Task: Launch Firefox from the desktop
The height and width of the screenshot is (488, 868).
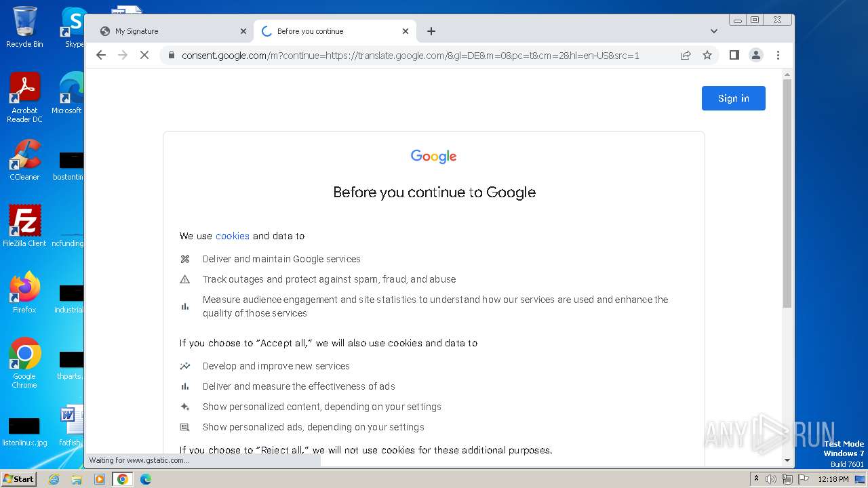Action: click(24, 293)
